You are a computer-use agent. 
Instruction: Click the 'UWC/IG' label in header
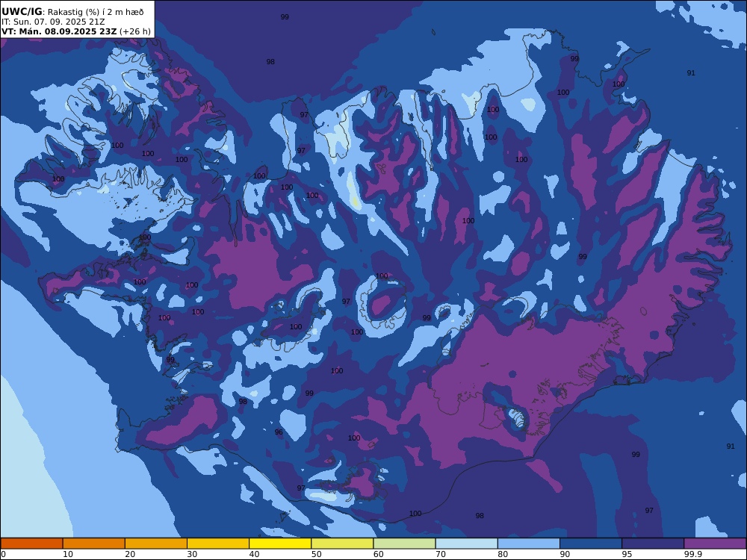tap(22, 12)
